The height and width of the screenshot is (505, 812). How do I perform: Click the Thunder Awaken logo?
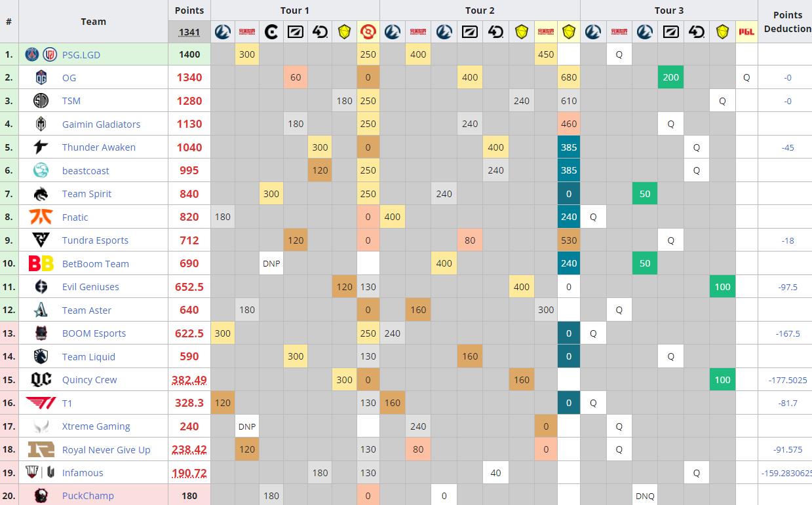pyautogui.click(x=41, y=147)
